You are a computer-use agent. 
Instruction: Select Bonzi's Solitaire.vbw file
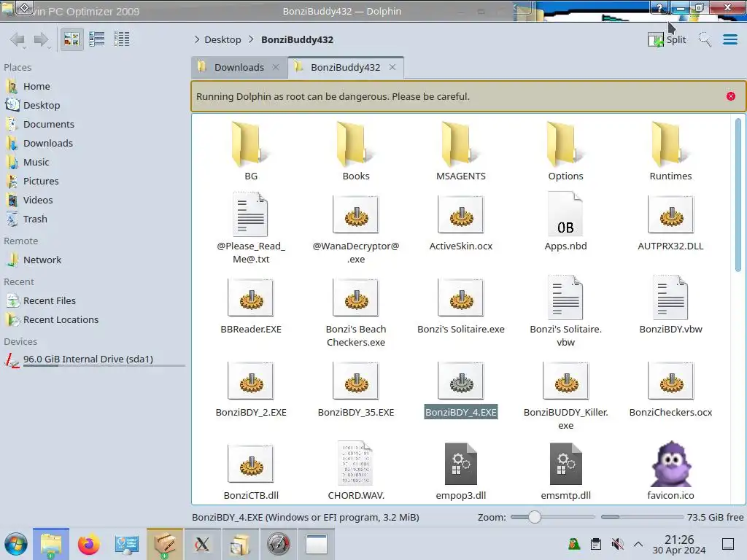(x=565, y=311)
